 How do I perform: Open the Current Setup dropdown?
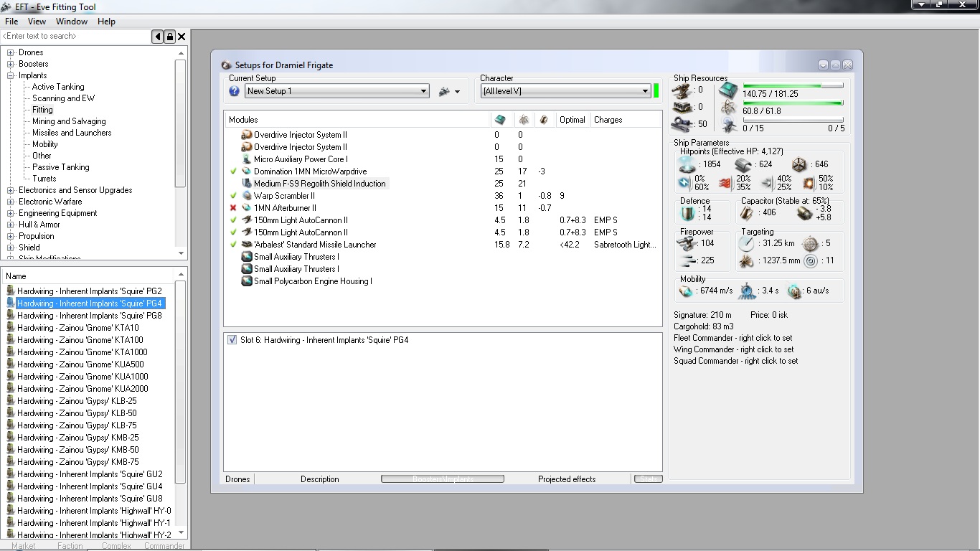tap(423, 91)
